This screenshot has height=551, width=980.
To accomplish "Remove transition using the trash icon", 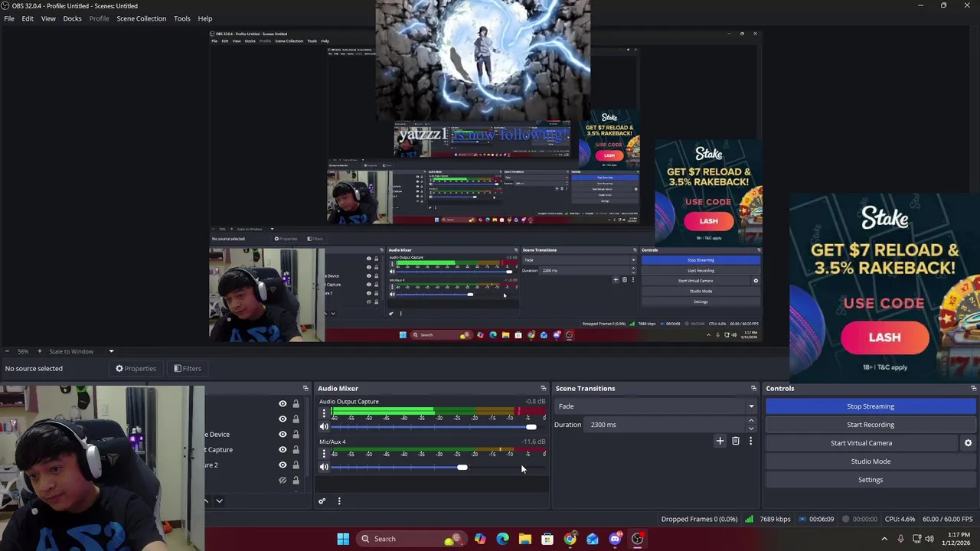I will pyautogui.click(x=736, y=441).
